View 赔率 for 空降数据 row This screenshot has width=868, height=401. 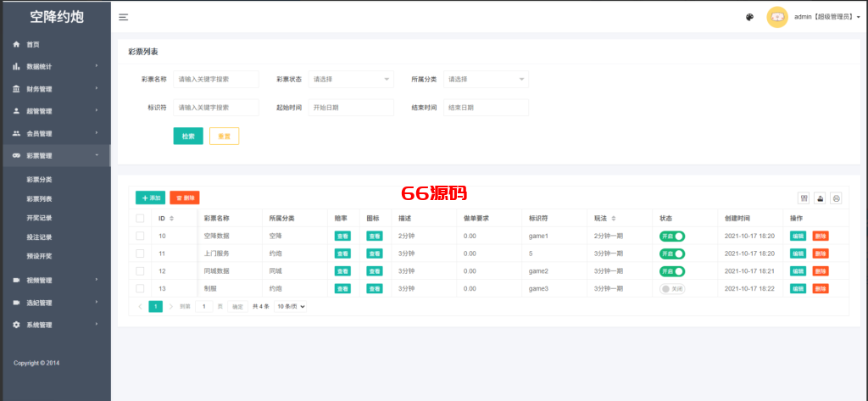coord(342,237)
